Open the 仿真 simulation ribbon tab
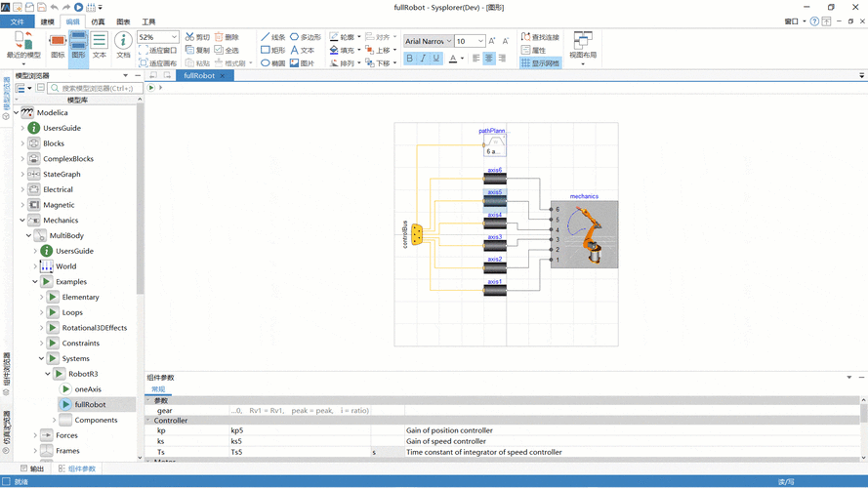868x488 pixels. pyautogui.click(x=98, y=21)
